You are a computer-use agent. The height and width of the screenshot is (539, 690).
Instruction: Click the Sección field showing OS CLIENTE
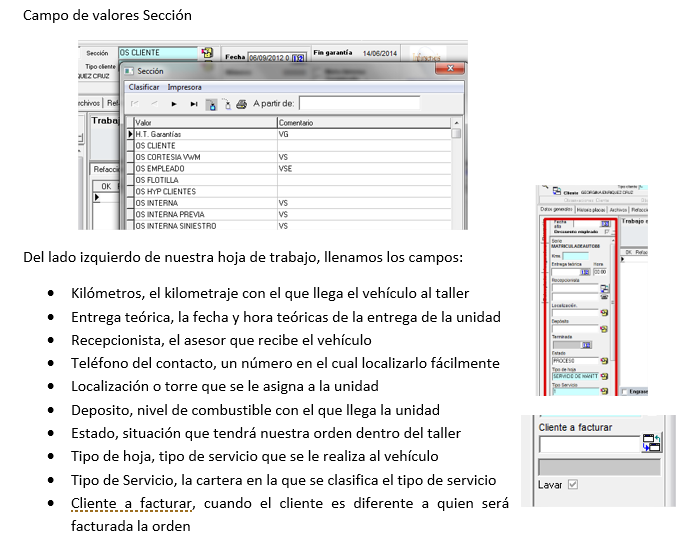[x=158, y=53]
